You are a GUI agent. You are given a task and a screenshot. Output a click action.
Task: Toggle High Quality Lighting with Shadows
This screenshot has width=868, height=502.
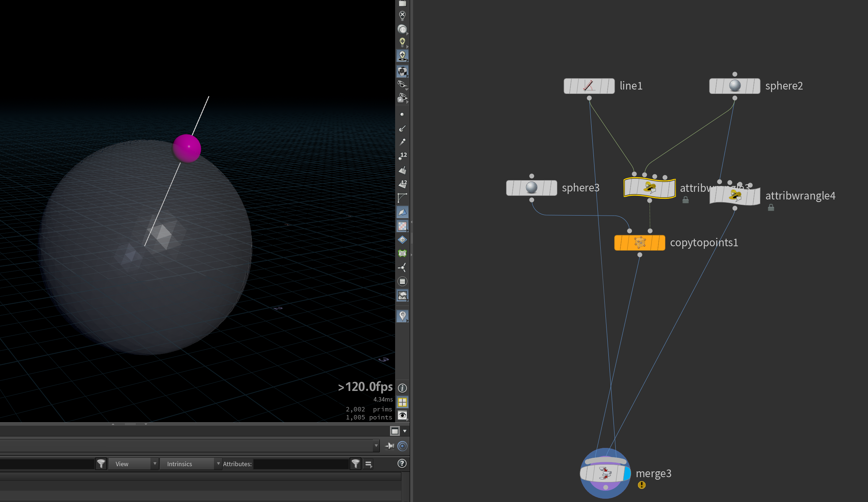point(402,56)
